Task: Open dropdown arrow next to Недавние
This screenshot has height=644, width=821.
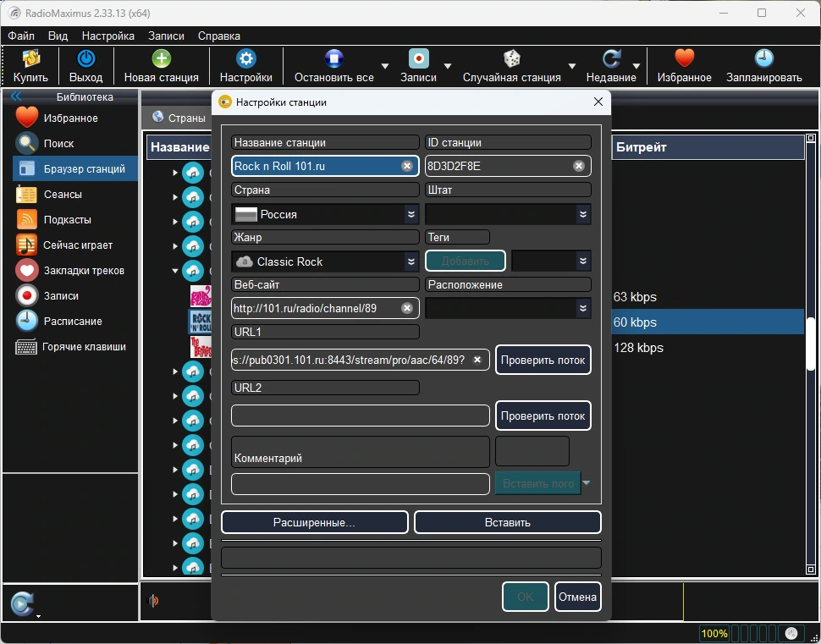Action: point(636,66)
